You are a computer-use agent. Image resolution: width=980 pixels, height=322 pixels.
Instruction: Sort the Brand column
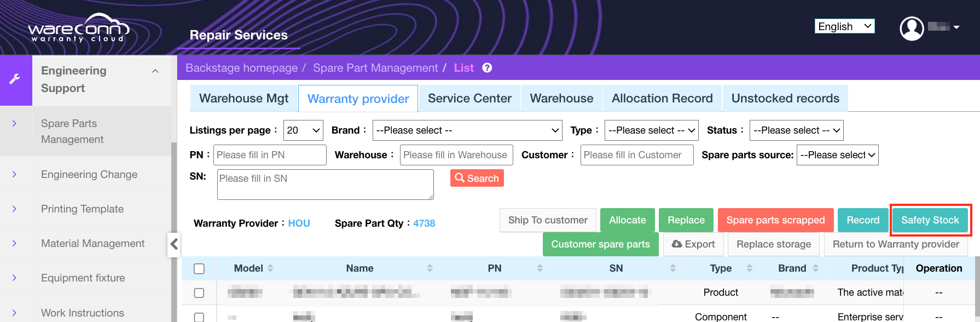click(815, 268)
